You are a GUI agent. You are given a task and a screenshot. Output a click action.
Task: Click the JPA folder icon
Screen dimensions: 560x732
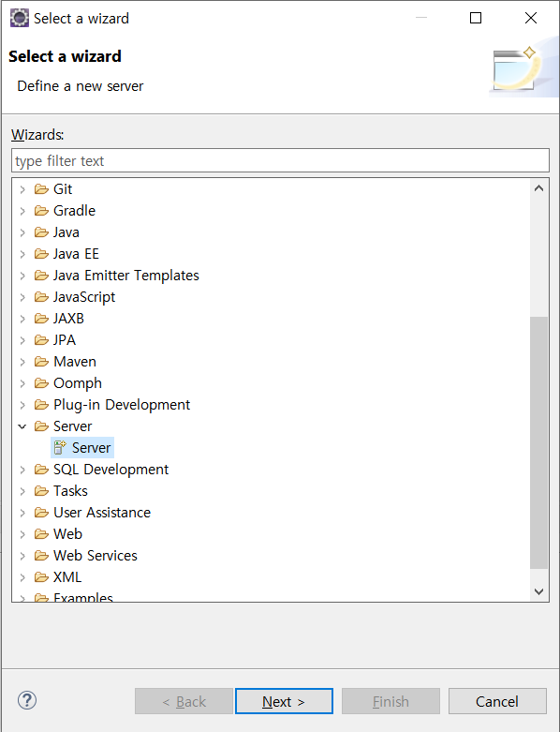coord(41,340)
